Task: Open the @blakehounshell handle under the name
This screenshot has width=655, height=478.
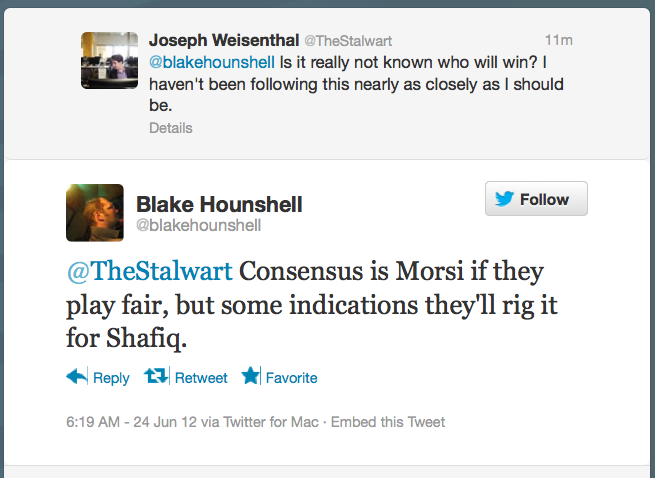Action: coord(198,226)
